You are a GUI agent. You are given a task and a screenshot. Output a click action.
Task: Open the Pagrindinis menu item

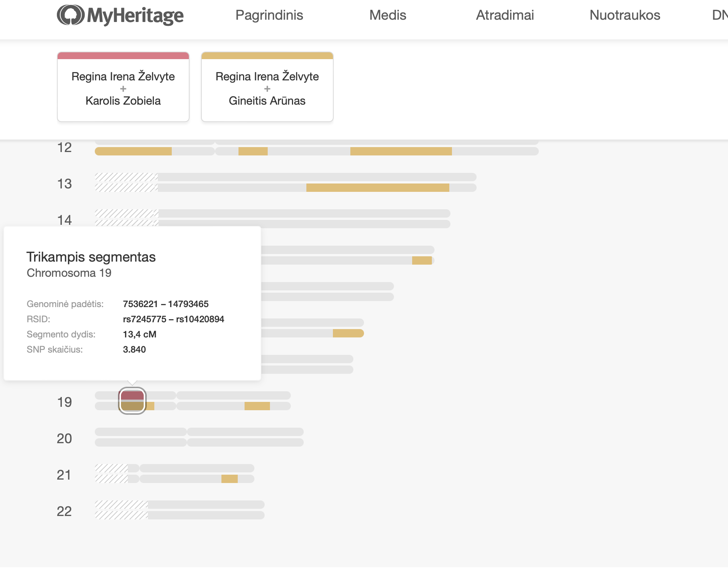pyautogui.click(x=269, y=15)
